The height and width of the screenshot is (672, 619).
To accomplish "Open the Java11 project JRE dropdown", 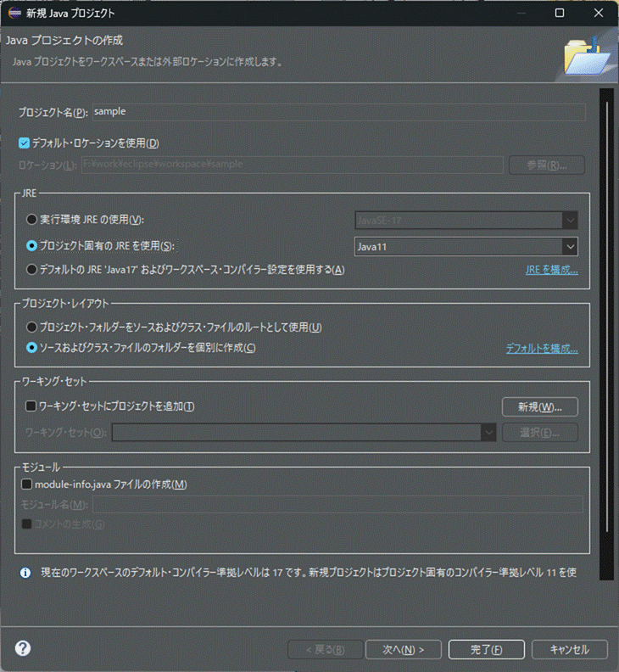I will (x=466, y=246).
